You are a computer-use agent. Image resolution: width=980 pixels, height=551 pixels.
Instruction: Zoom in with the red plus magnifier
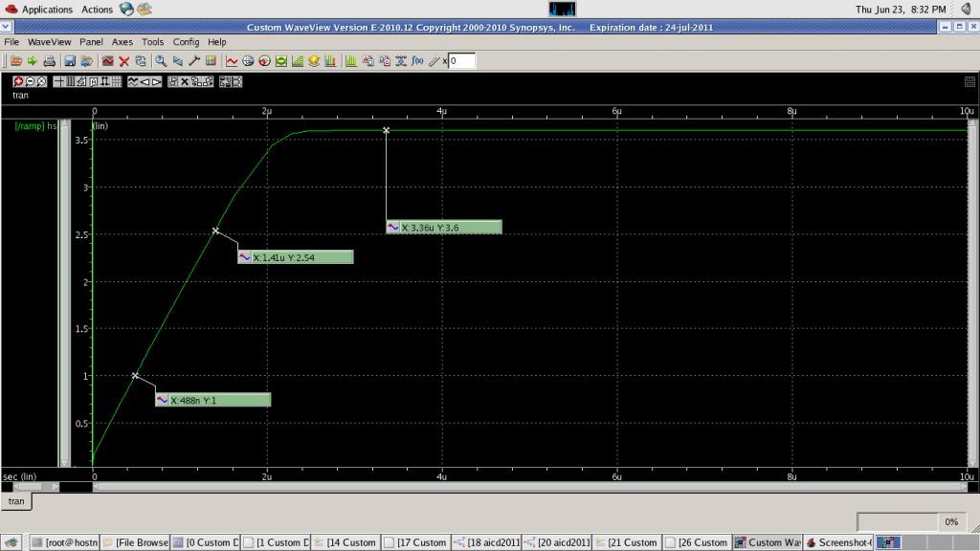[18, 82]
